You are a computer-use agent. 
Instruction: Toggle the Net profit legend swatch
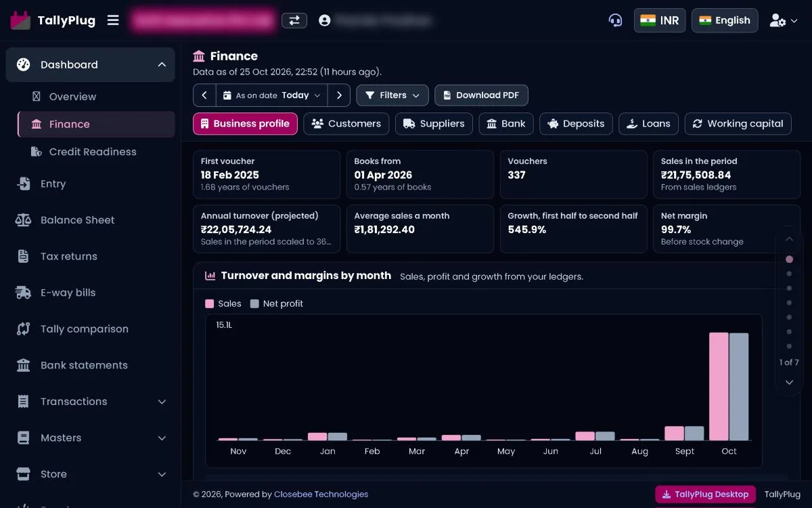tap(254, 304)
